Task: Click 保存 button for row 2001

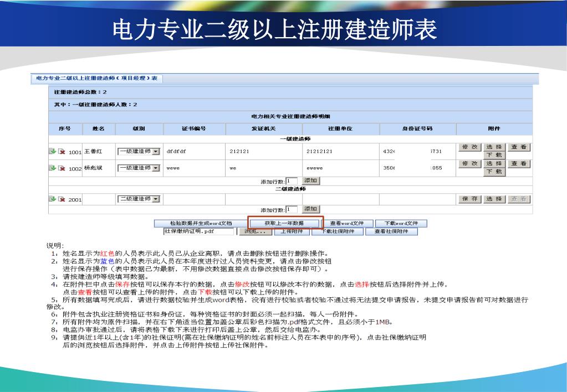Action: (470, 199)
